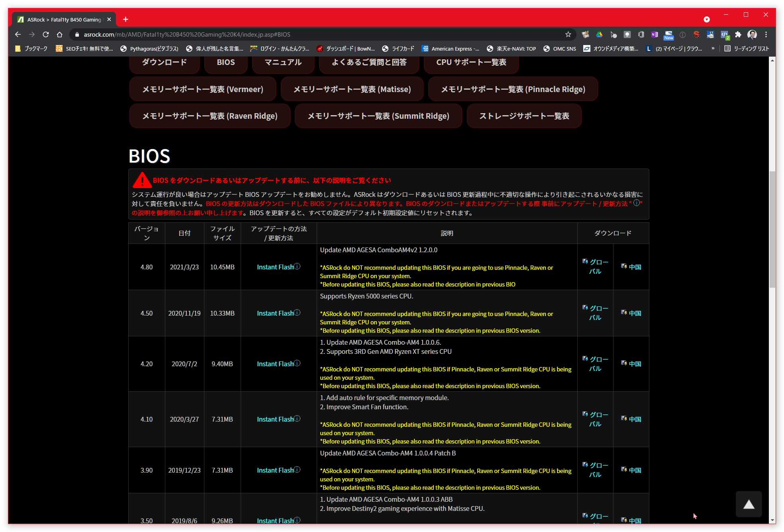Click the page vertical scrollbar thumb
This screenshot has width=784, height=532.
(772, 229)
